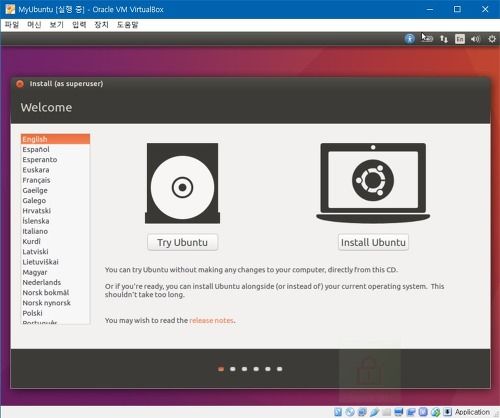The height and width of the screenshot is (418, 500).
Task: Click the green mouse integration status icon
Action: click(435, 412)
